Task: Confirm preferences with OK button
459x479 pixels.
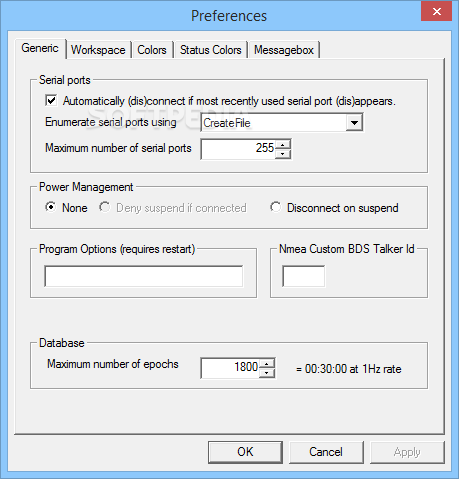Action: point(245,452)
